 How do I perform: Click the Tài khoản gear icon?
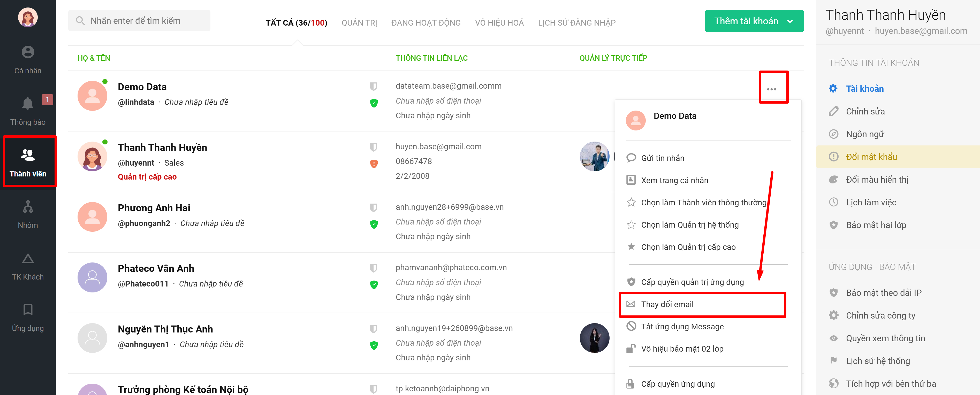click(833, 89)
